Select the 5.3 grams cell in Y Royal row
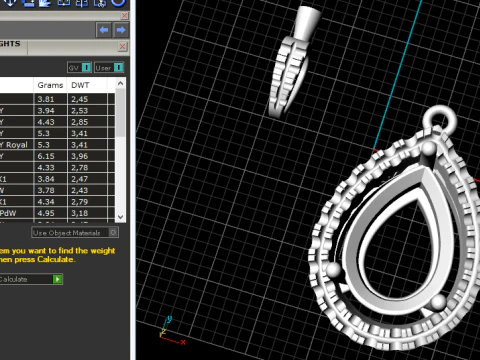 click(x=50, y=145)
